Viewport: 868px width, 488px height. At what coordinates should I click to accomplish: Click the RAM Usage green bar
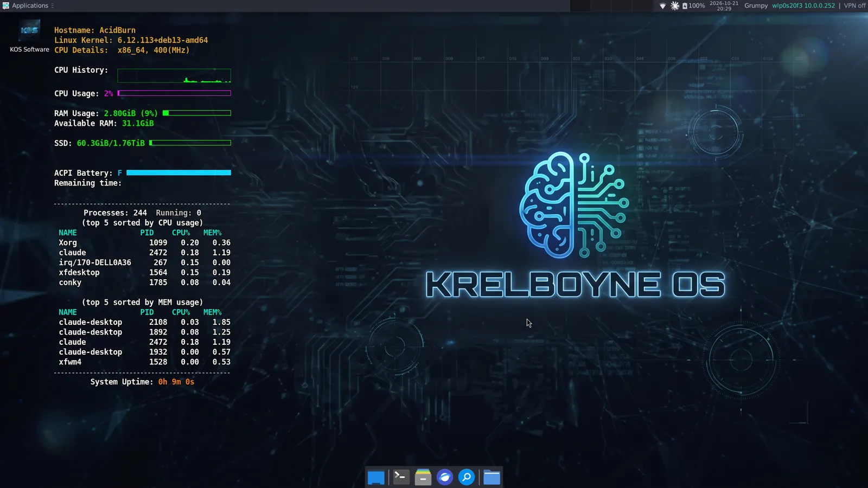pos(197,113)
